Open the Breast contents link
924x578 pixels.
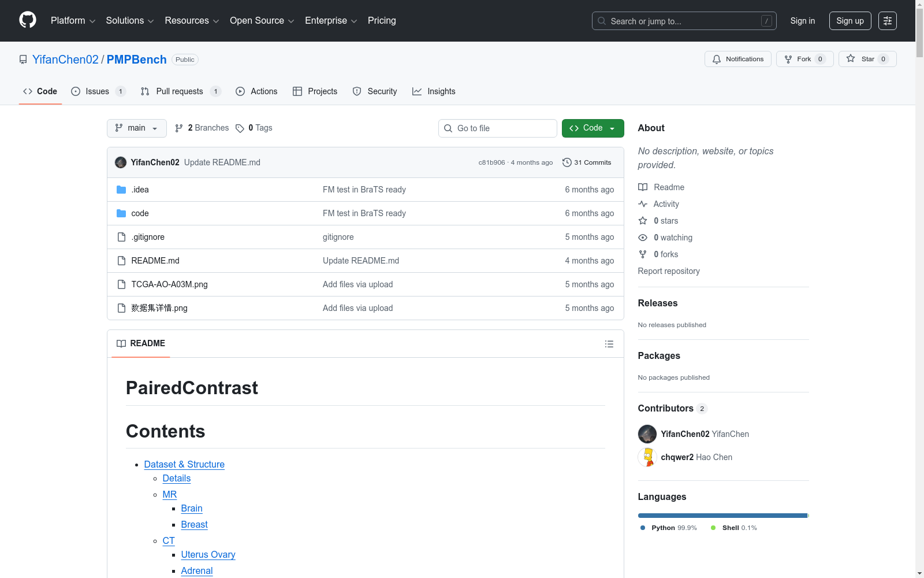click(x=194, y=524)
